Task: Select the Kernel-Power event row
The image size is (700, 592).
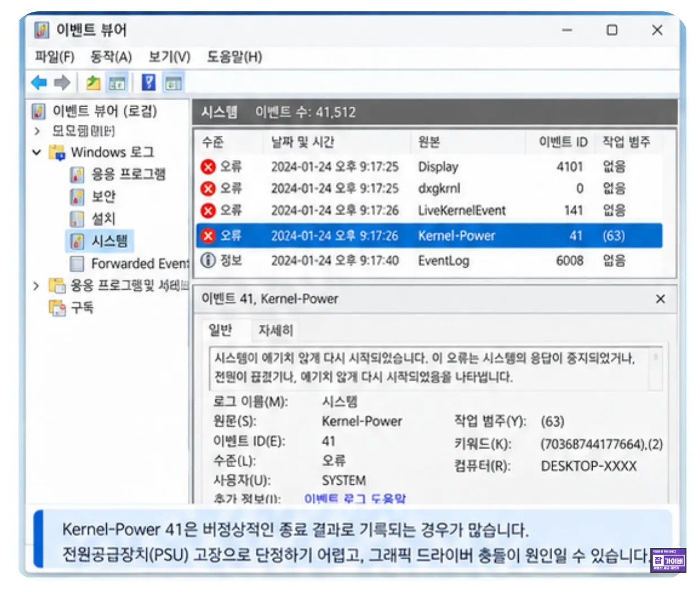Action: coord(429,236)
